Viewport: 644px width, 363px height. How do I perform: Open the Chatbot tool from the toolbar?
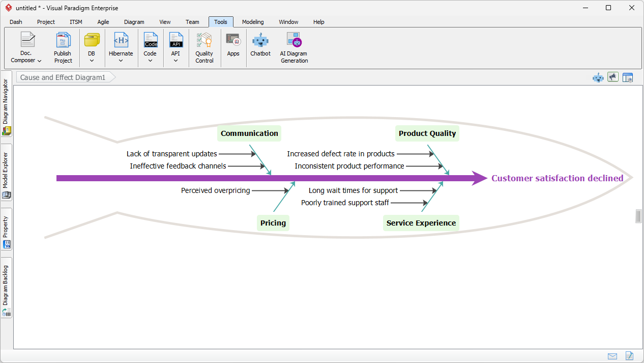tap(260, 46)
